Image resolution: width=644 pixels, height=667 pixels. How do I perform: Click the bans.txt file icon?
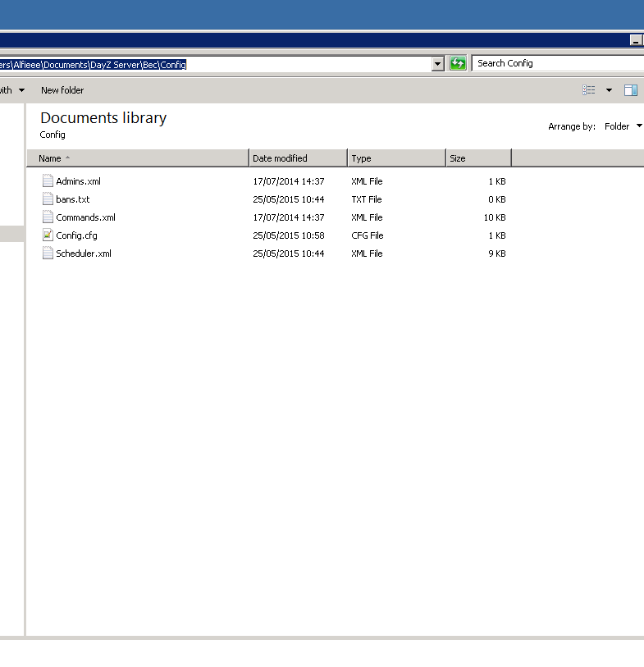48,199
